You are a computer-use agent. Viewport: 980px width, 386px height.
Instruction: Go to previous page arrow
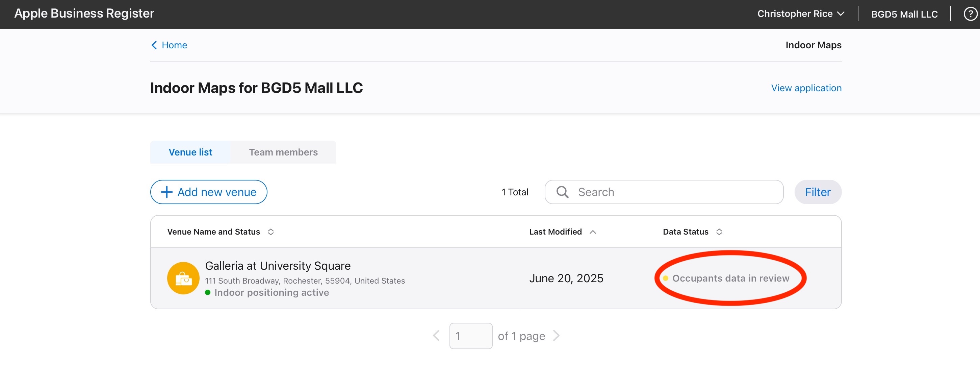[x=436, y=336]
